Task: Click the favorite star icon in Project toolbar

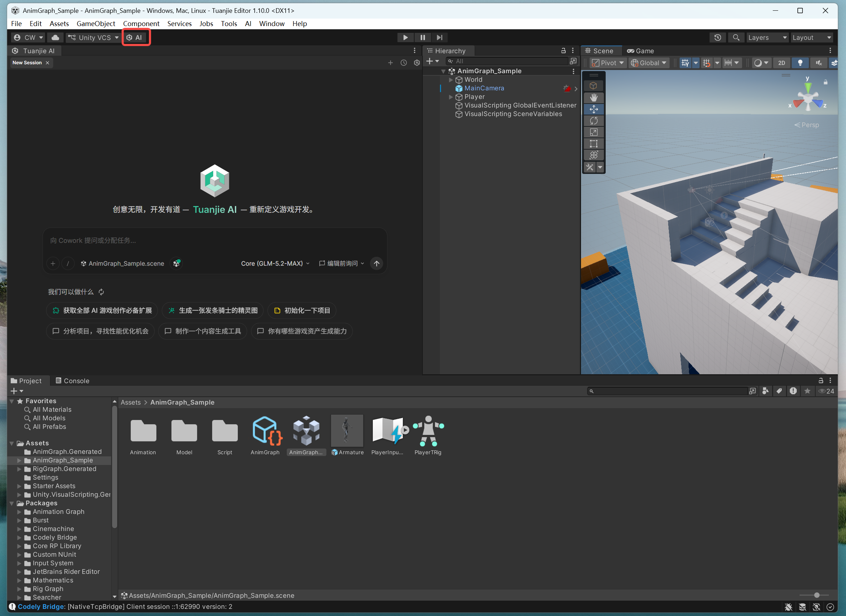Action: (807, 391)
